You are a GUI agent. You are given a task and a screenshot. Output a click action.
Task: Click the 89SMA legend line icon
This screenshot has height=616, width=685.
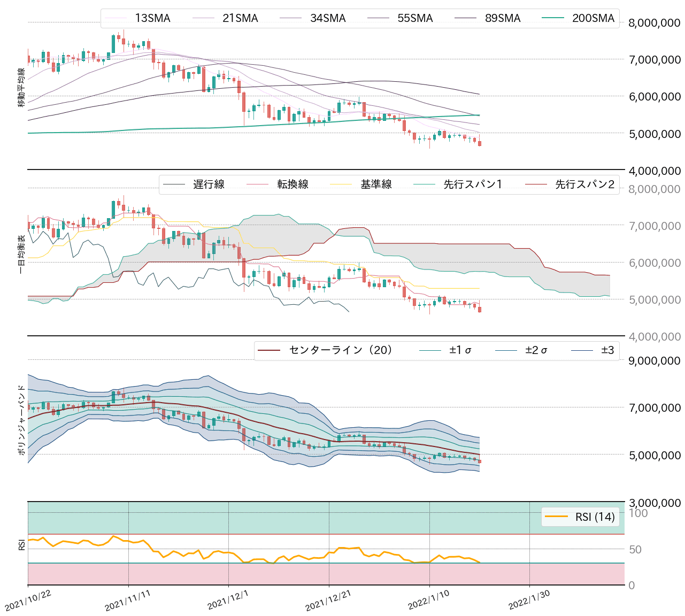point(466,18)
